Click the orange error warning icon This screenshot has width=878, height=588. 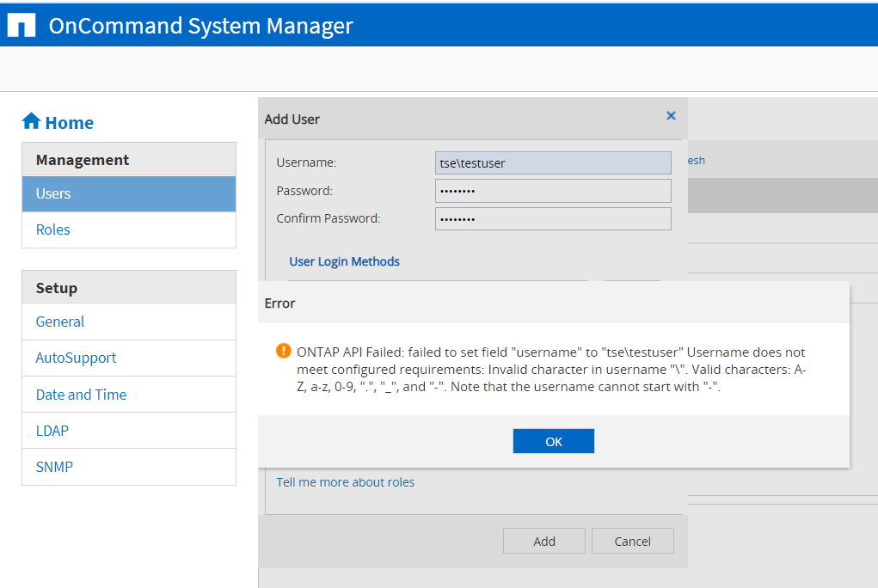283,351
